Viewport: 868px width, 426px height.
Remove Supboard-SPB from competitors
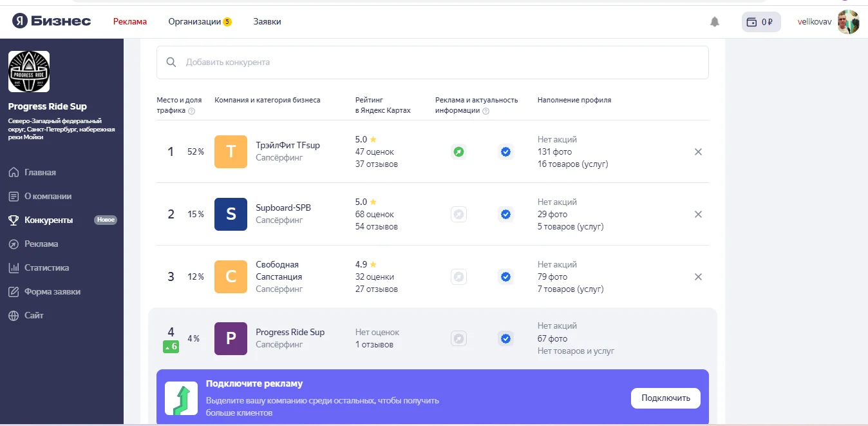698,215
